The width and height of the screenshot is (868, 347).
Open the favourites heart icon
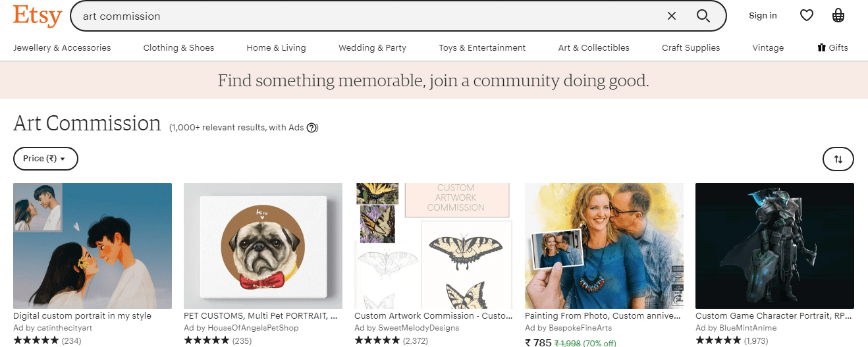807,15
